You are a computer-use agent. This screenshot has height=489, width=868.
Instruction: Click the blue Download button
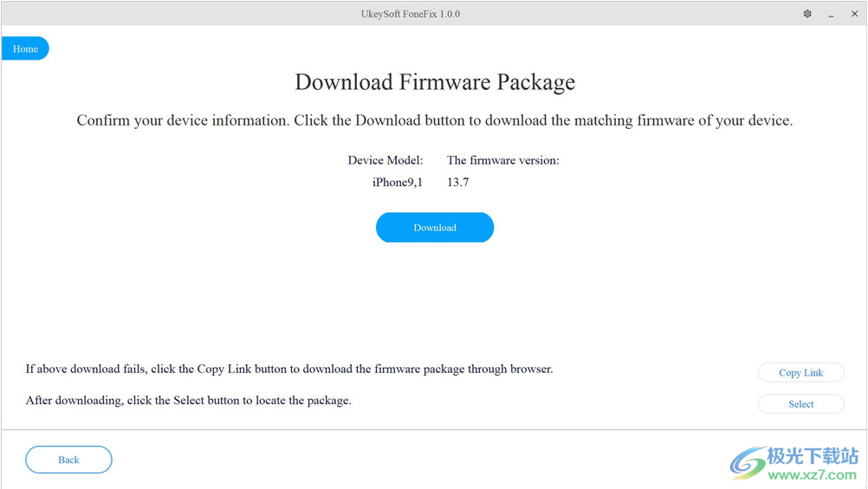click(435, 228)
